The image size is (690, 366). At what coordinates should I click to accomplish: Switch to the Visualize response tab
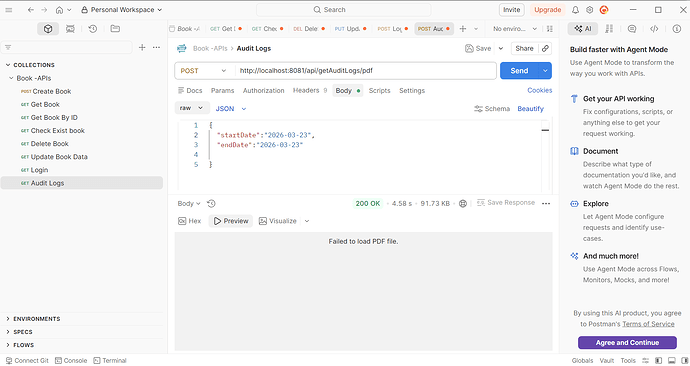click(x=278, y=221)
